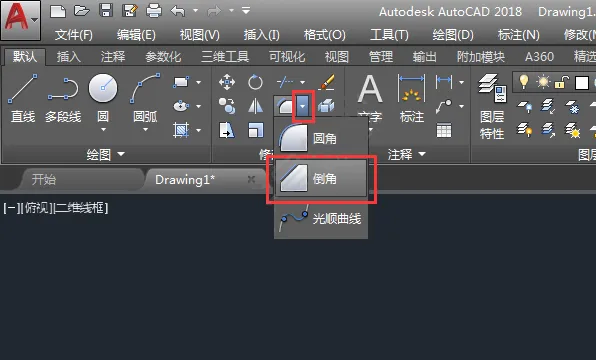Select the Trim tool
Viewport: 596px width, 360px height.
tap(285, 82)
